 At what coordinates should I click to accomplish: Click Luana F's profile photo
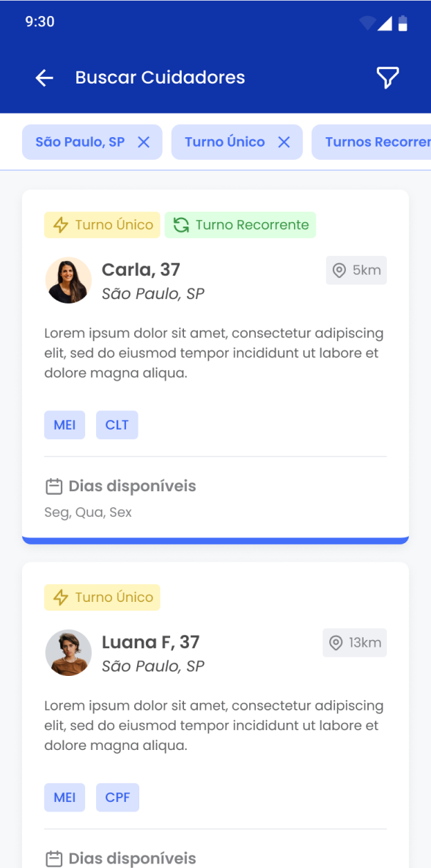[x=69, y=652]
